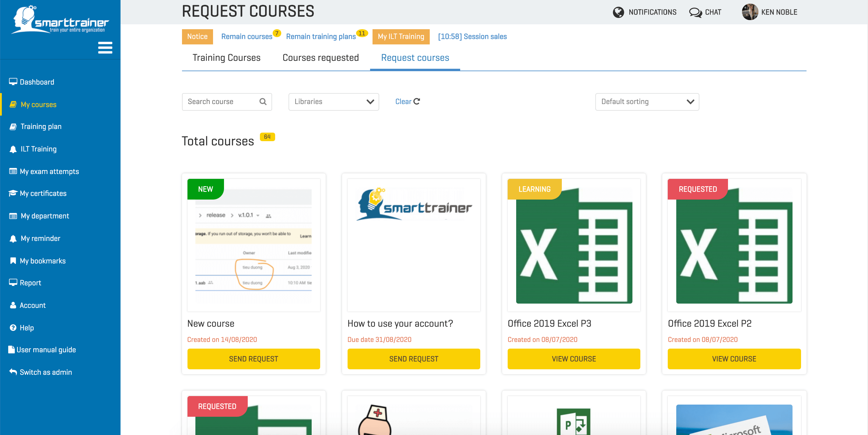Open the Libraries dropdown
This screenshot has height=435, width=868.
(334, 102)
